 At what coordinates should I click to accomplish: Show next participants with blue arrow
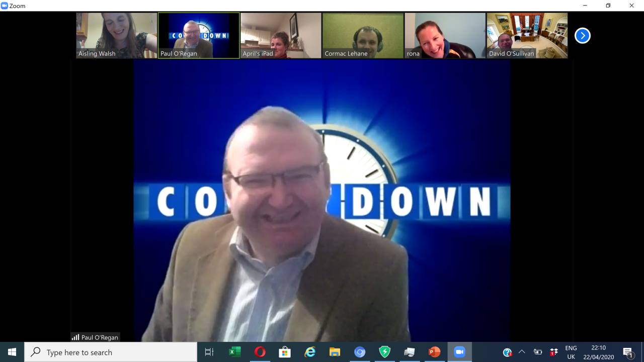582,36
